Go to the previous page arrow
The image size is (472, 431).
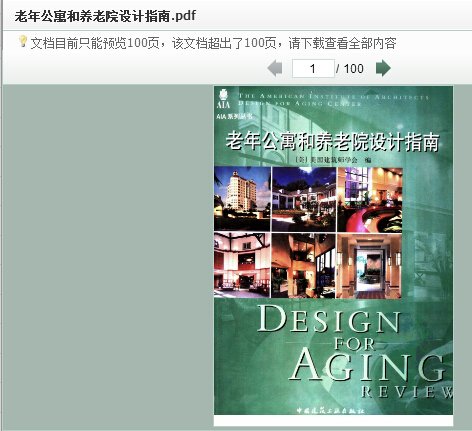coord(275,68)
